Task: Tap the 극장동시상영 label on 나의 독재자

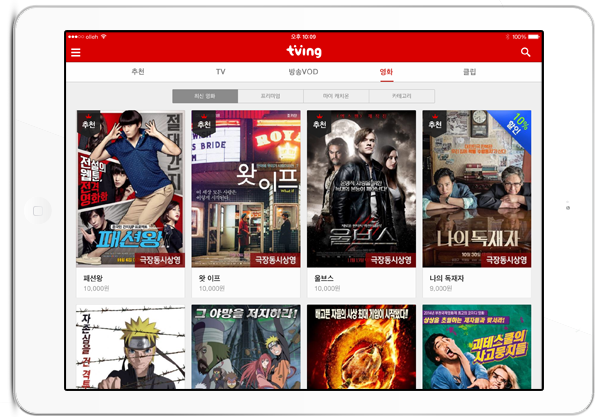Action: (506, 260)
